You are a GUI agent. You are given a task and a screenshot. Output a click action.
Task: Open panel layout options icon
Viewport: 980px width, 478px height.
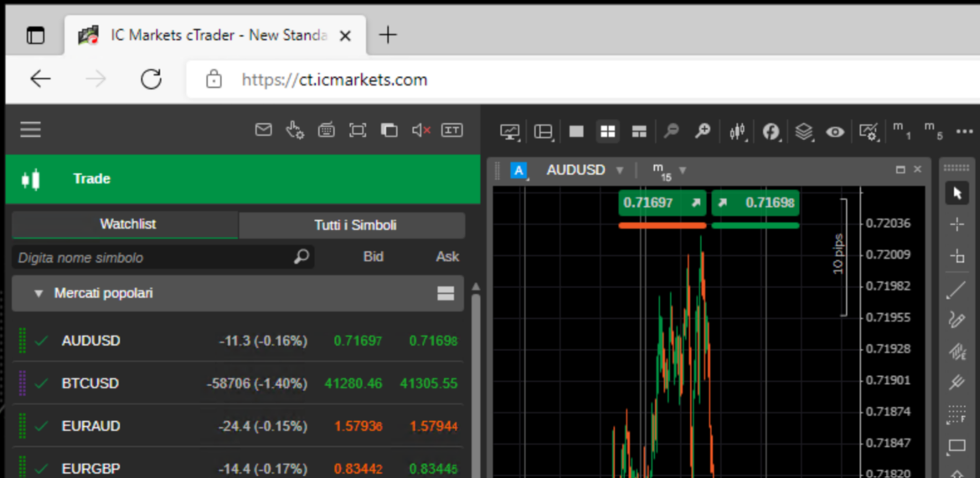tap(544, 131)
